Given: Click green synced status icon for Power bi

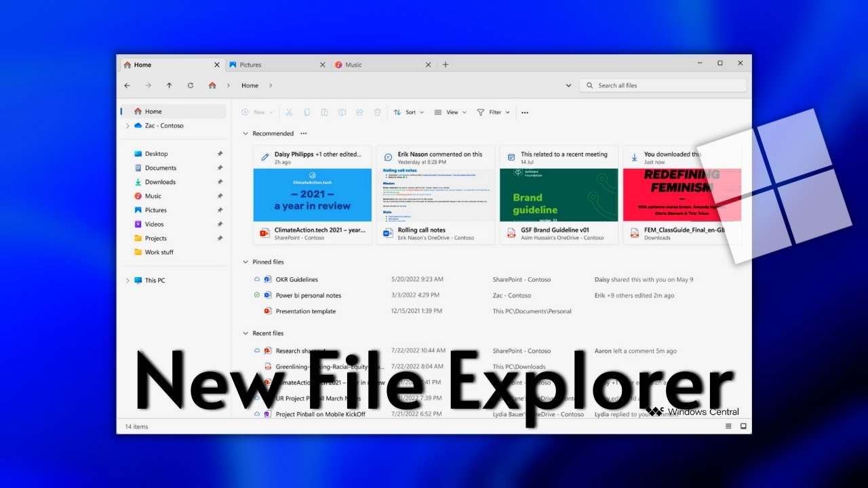Looking at the screenshot, I should 256,296.
